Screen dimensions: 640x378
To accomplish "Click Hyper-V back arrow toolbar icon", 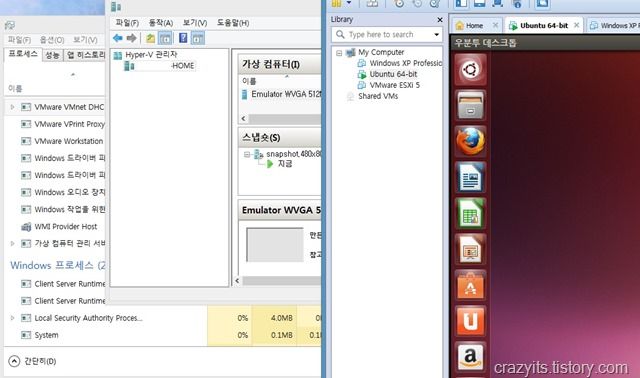I will (x=118, y=38).
